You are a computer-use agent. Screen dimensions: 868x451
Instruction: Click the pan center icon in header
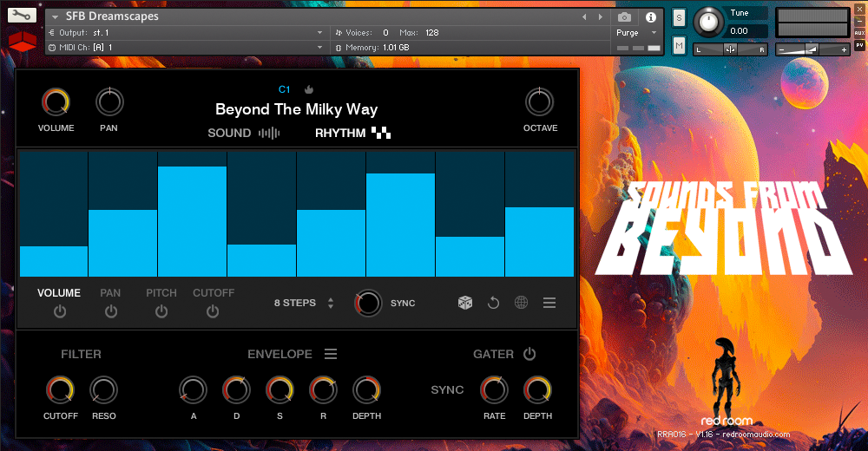coord(731,49)
